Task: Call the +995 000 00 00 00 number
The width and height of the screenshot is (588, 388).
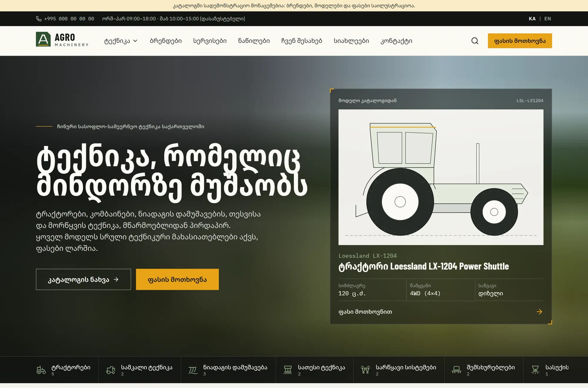Action: pyautogui.click(x=69, y=19)
